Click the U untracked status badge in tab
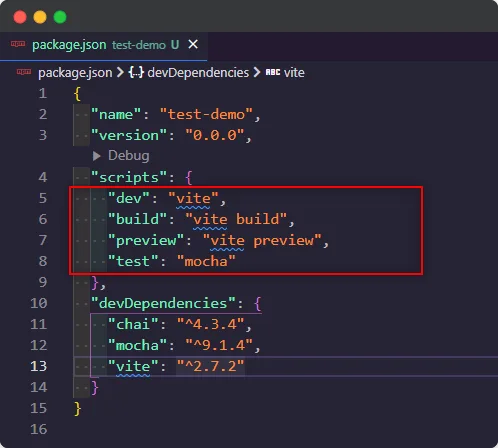The height and width of the screenshot is (448, 498). (175, 44)
